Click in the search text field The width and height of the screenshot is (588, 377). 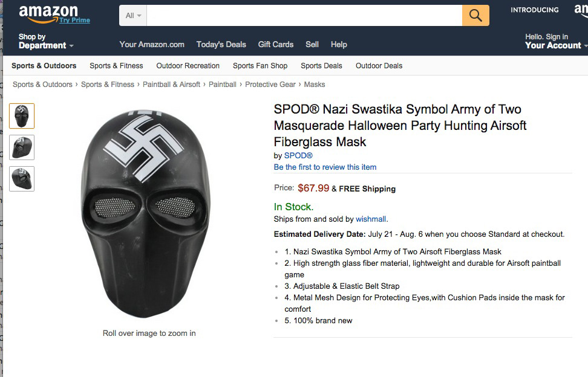coord(304,16)
